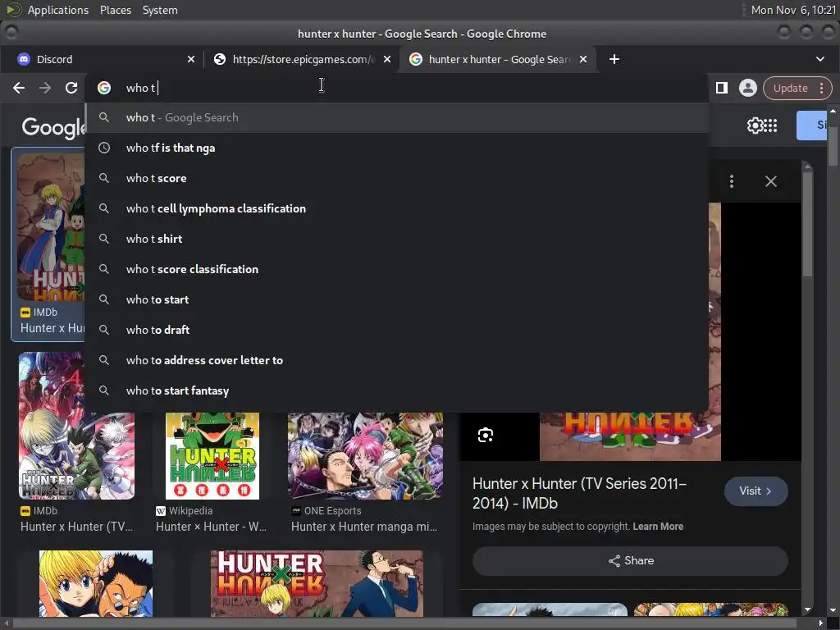The width and height of the screenshot is (840, 630).
Task: Open the Places menu
Action: pos(115,10)
